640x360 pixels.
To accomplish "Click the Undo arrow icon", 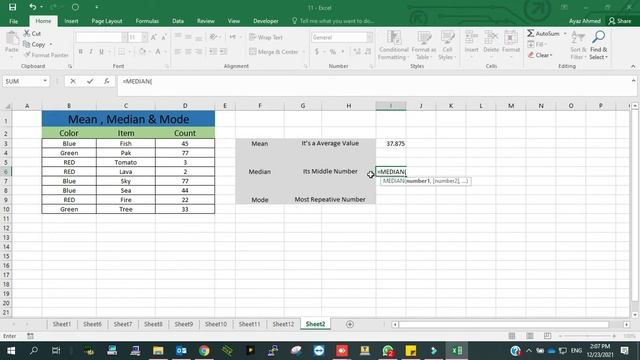I will pos(33,7).
